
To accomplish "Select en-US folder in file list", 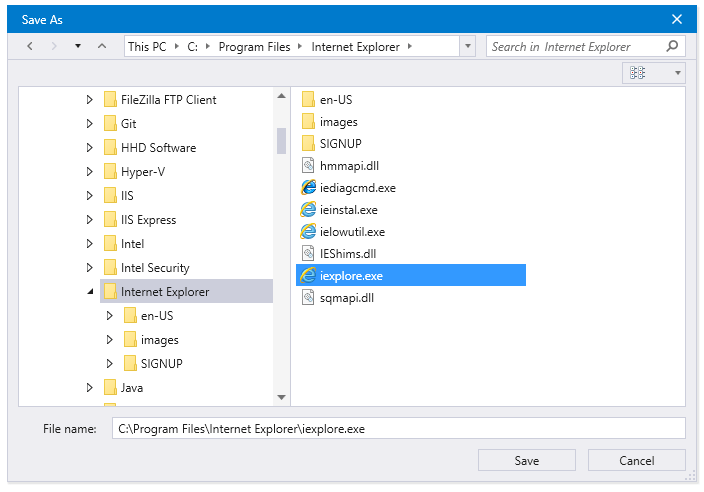I will pyautogui.click(x=327, y=100).
